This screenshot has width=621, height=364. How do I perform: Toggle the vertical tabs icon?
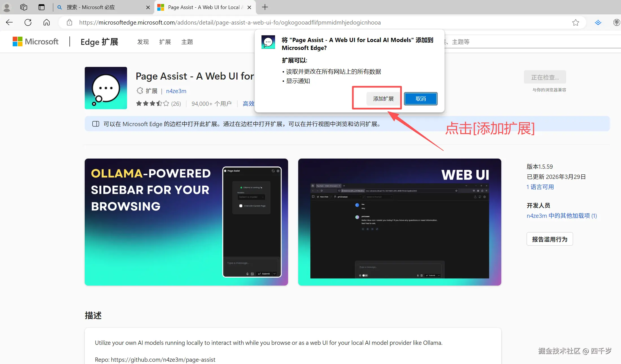pos(42,7)
